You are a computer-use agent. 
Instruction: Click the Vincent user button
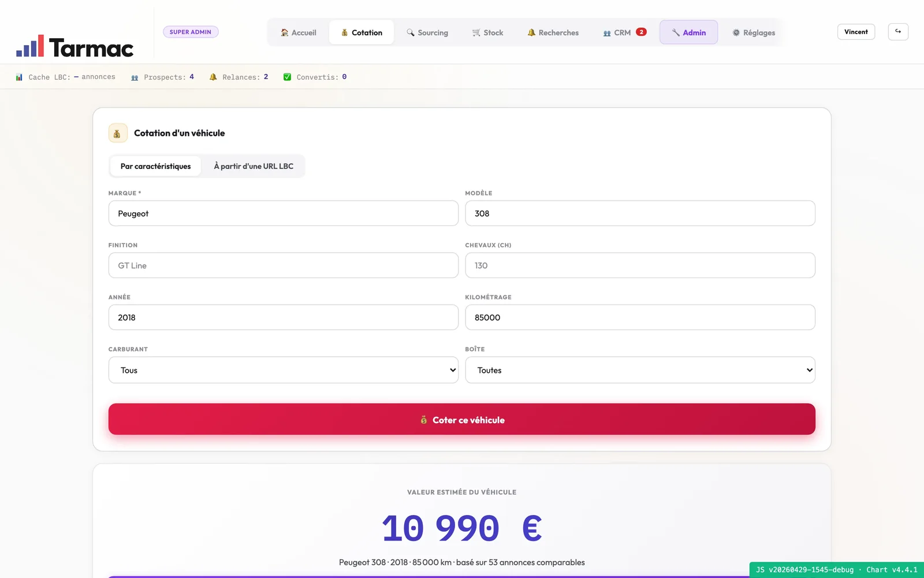click(856, 32)
